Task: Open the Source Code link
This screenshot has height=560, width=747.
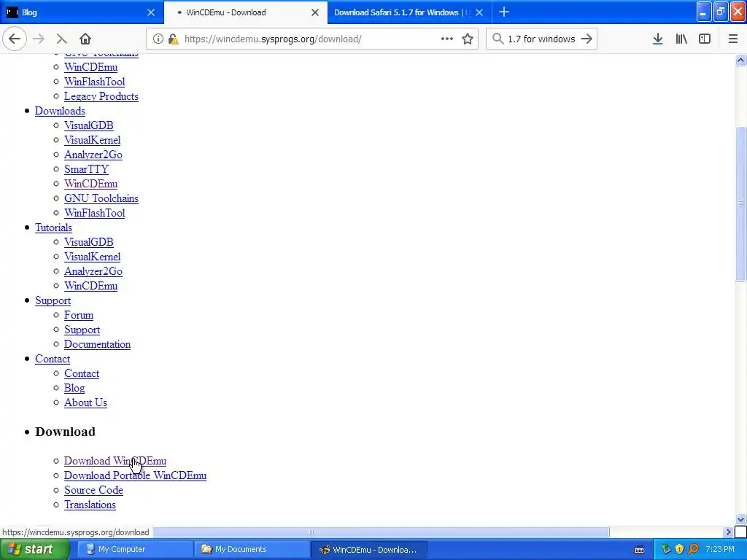Action: point(93,490)
